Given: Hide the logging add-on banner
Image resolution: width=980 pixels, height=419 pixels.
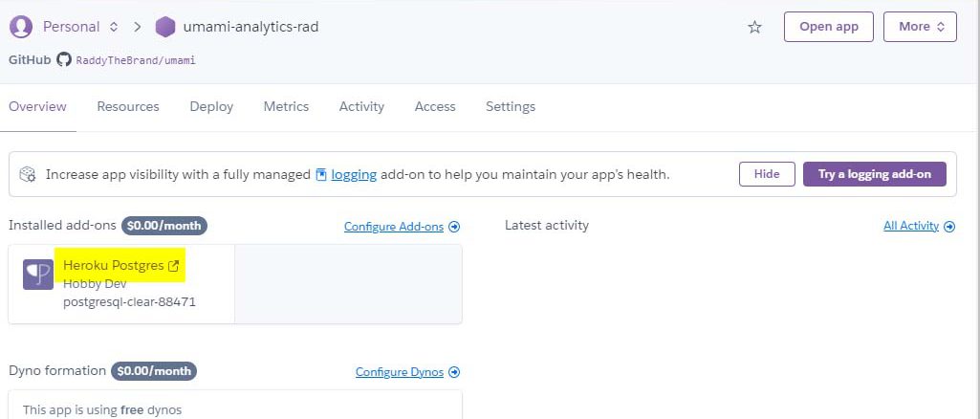Looking at the screenshot, I should tap(767, 174).
